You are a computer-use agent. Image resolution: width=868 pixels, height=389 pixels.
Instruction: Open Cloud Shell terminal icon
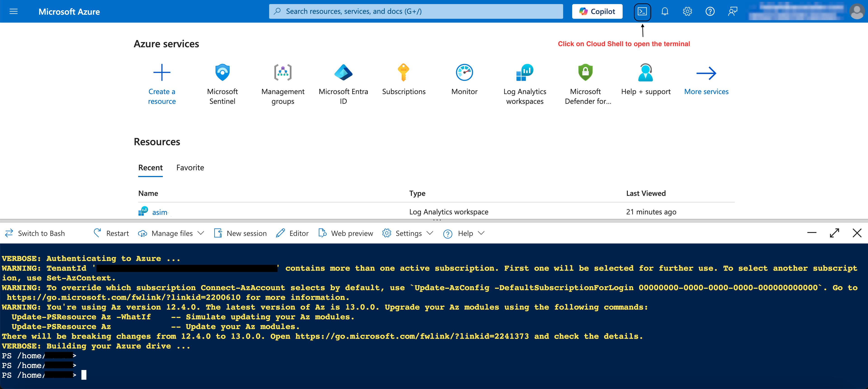(642, 12)
